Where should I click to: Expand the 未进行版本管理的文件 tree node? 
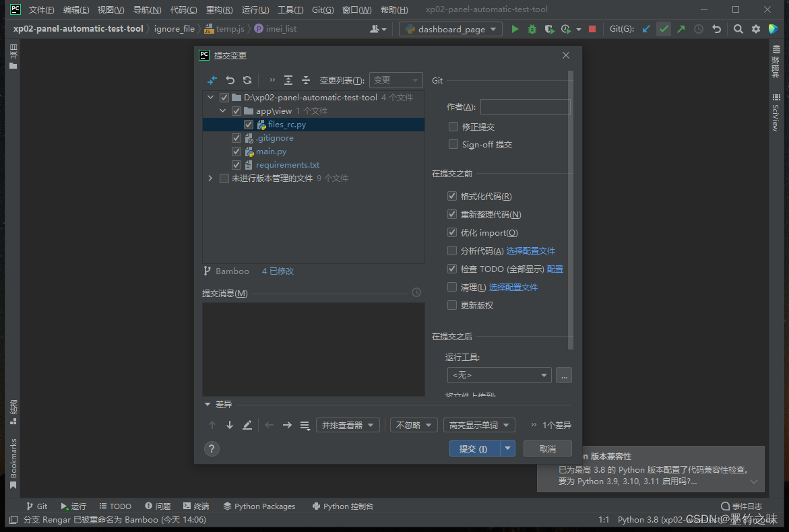pos(210,178)
